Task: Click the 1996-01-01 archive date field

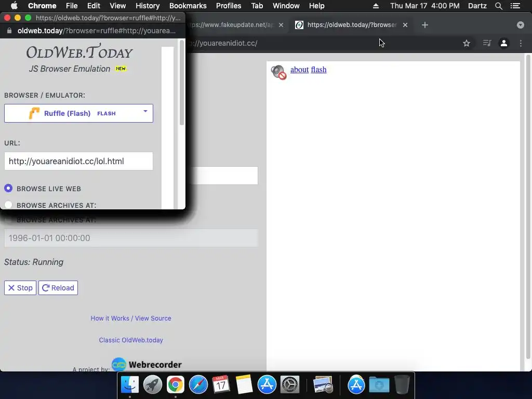Action: 131,238
